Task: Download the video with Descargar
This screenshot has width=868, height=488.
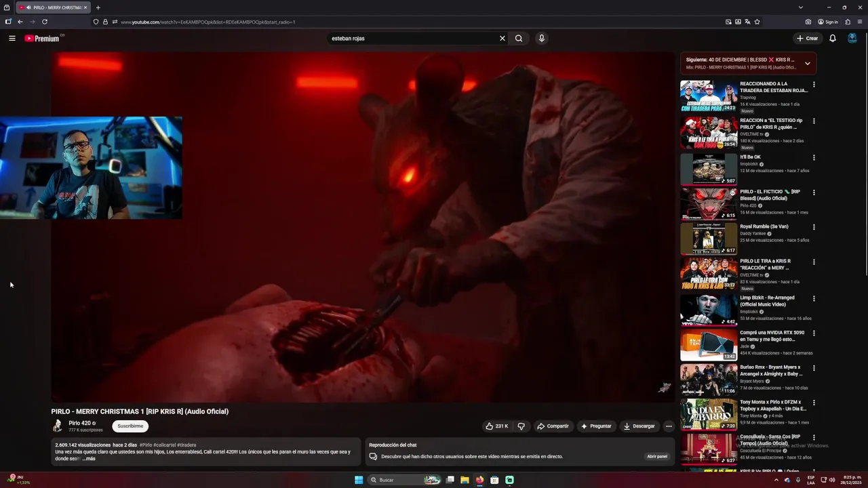Action: tap(639, 426)
